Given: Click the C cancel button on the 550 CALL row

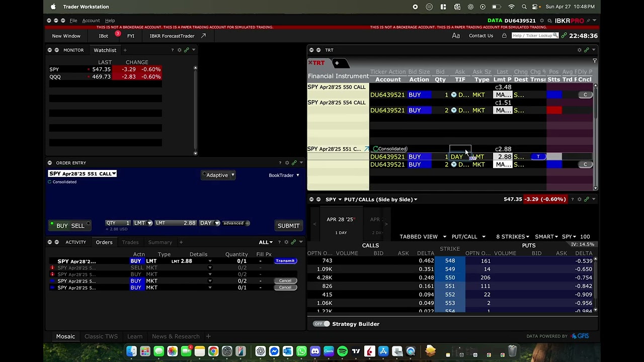Looking at the screenshot, I should pyautogui.click(x=585, y=95).
